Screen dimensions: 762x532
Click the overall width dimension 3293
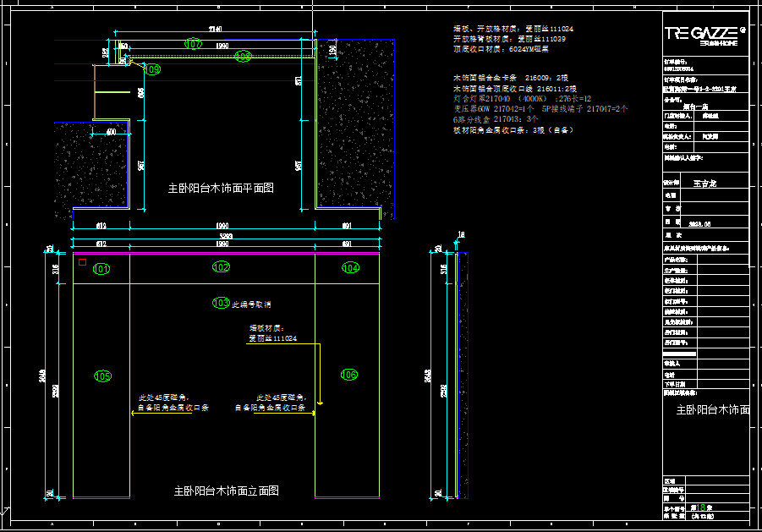(226, 236)
